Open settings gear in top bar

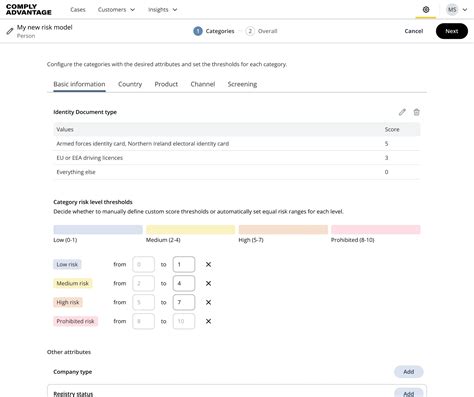pyautogui.click(x=426, y=10)
